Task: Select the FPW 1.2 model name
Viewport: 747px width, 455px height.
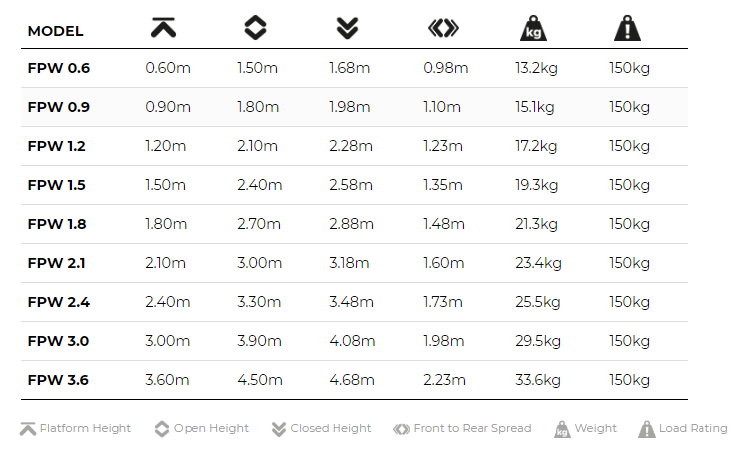Action: pyautogui.click(x=56, y=146)
